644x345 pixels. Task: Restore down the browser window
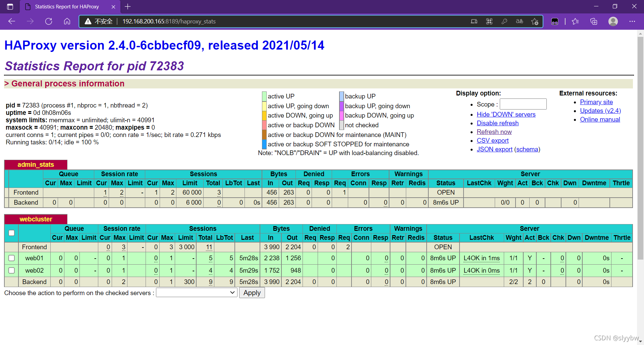tap(615, 6)
